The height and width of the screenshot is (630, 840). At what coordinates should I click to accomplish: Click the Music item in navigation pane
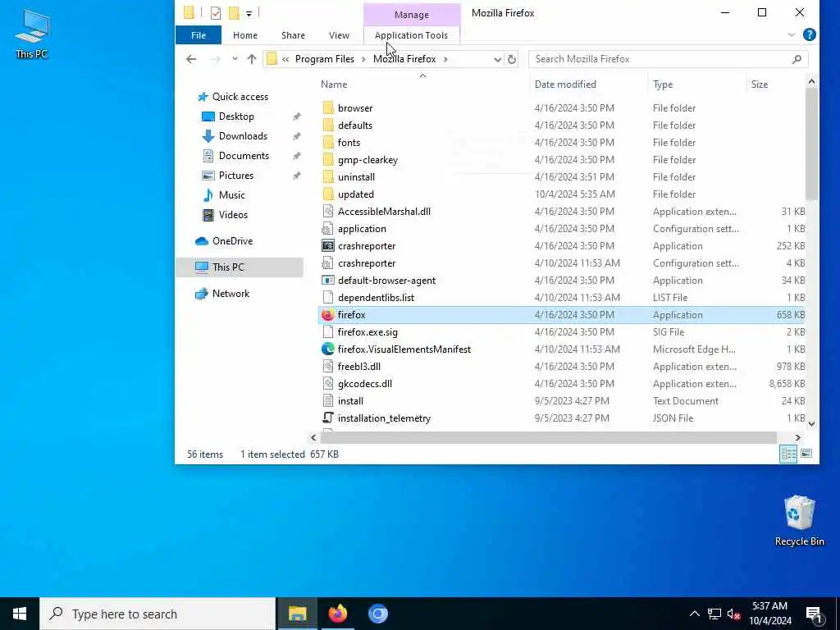pyautogui.click(x=231, y=195)
